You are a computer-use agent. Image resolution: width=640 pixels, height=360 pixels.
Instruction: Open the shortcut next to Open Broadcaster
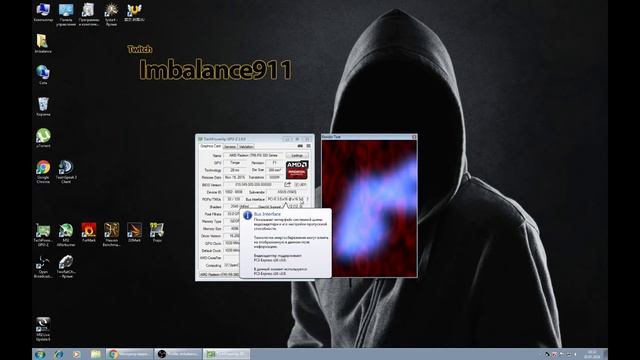coord(66,267)
